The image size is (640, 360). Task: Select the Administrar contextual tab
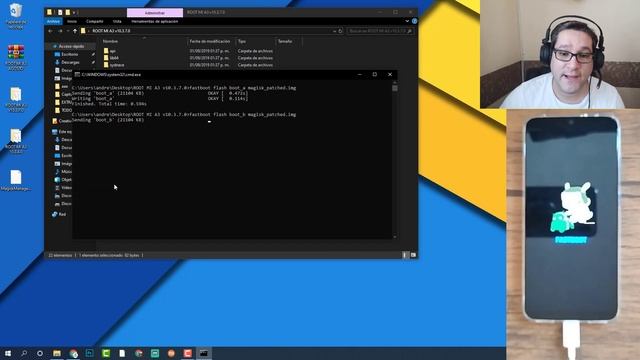(x=155, y=13)
